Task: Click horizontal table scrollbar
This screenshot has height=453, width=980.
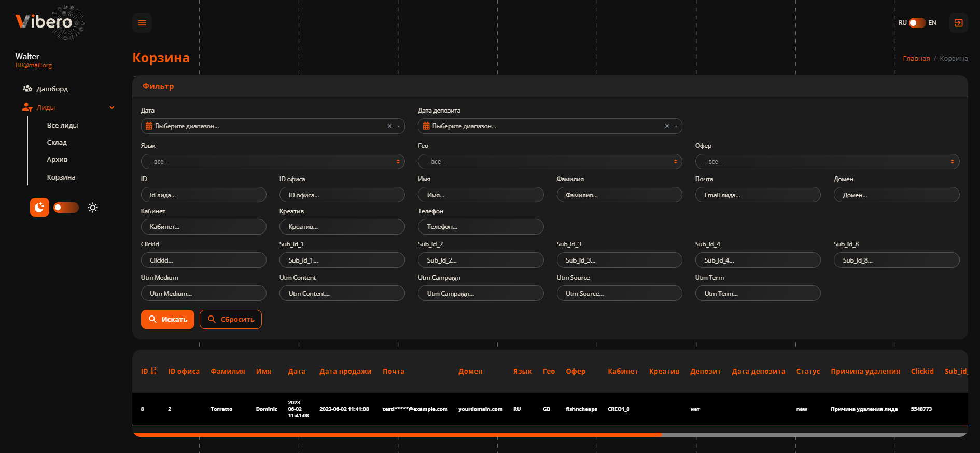Action: tap(397, 435)
